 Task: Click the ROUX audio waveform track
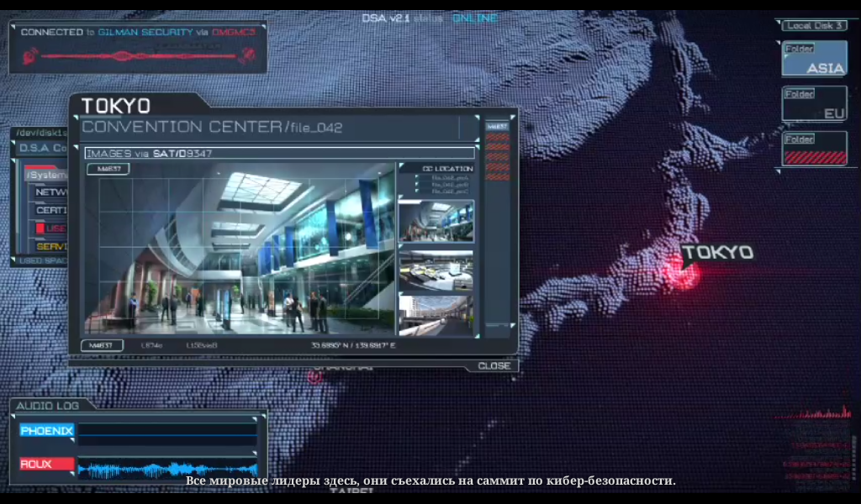tap(167, 469)
